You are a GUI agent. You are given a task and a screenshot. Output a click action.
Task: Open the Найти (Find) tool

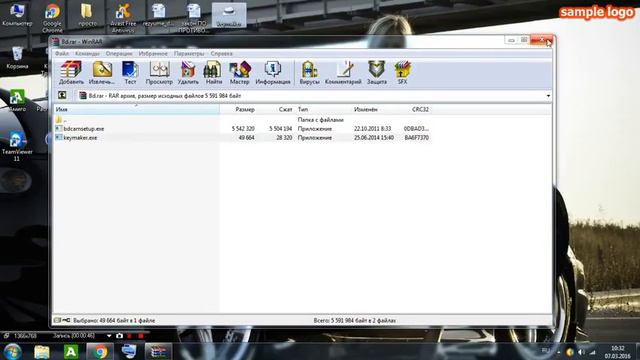(x=213, y=73)
